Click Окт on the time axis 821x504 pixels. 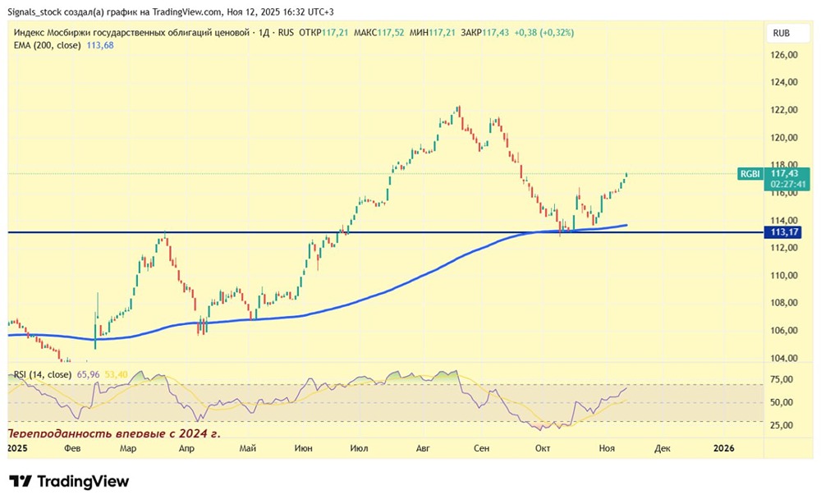[x=542, y=448]
